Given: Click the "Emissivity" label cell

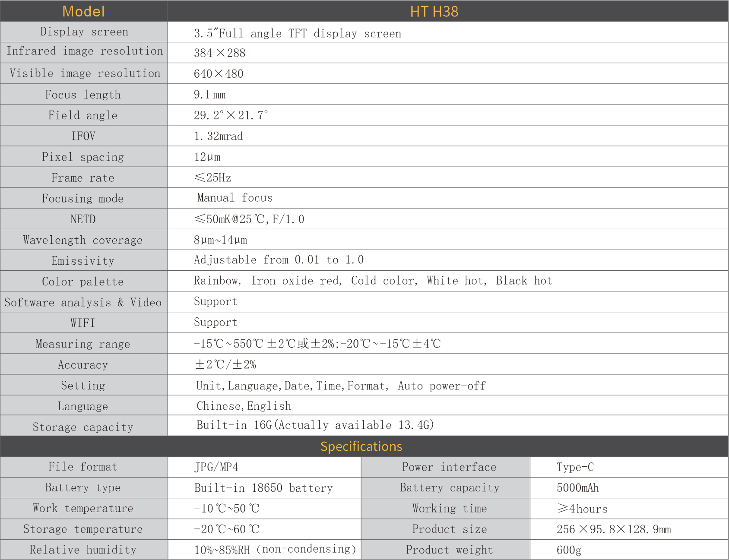Looking at the screenshot, I should 83,261.
